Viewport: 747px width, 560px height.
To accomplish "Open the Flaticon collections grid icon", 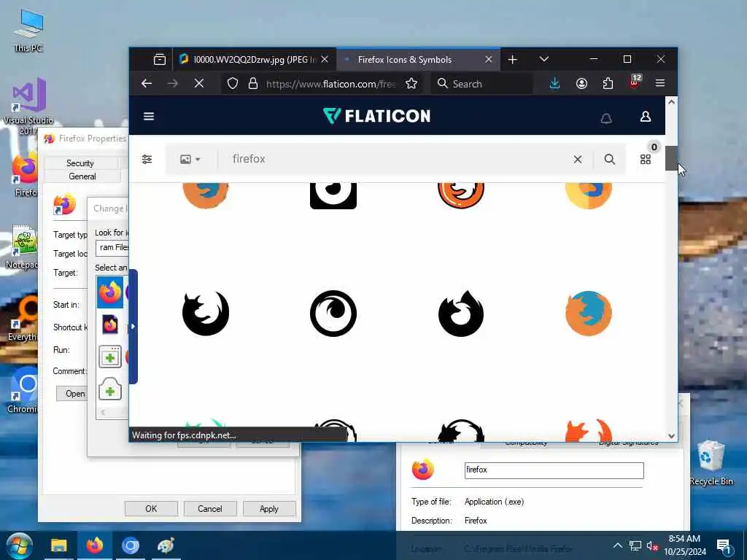I will pos(646,159).
